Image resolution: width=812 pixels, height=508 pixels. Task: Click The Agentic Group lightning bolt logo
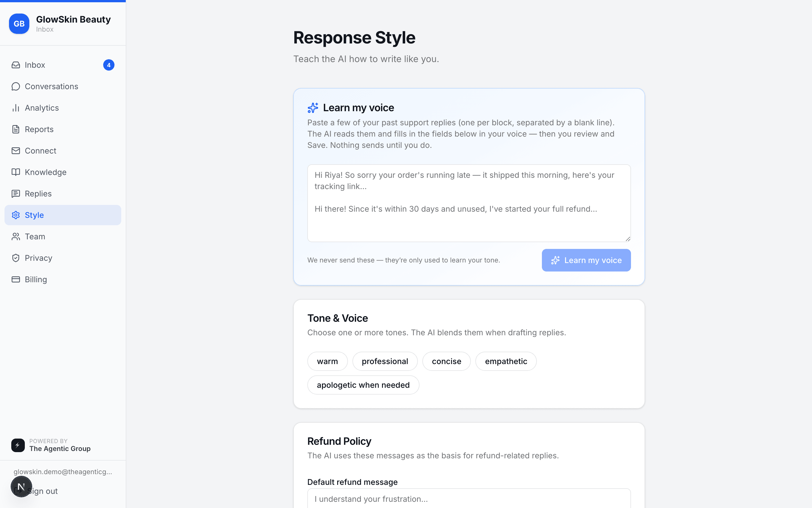click(x=18, y=445)
